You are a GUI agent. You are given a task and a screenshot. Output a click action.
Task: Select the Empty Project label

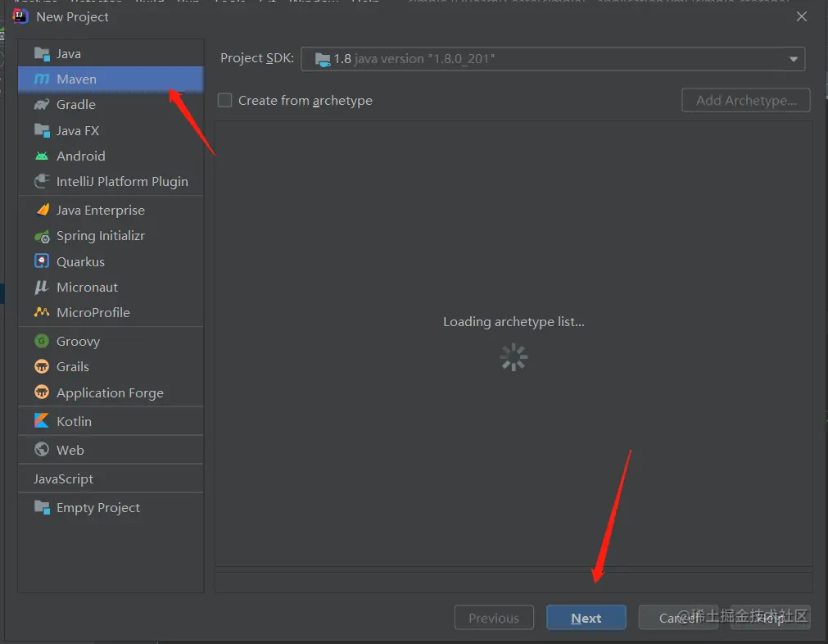[98, 508]
